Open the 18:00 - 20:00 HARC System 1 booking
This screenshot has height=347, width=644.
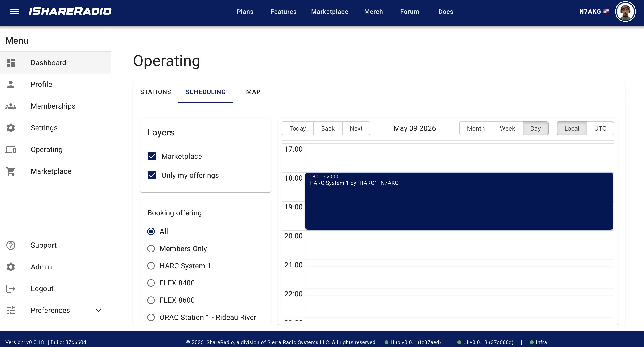[x=459, y=201]
